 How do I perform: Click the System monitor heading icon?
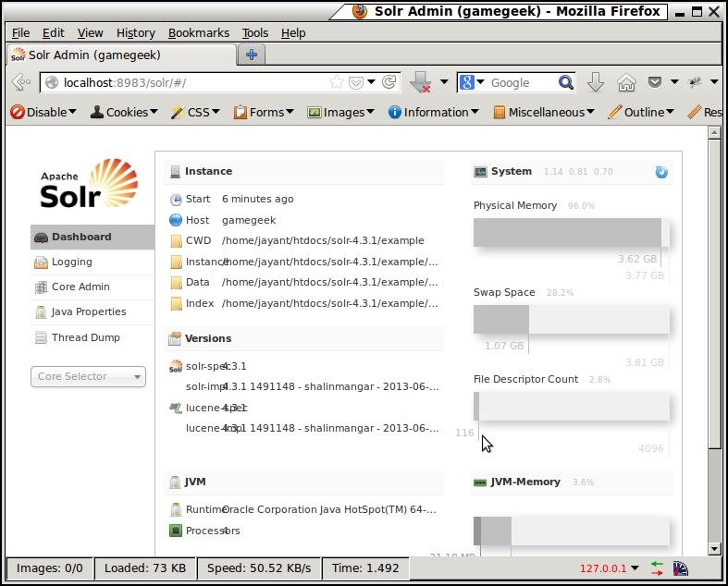tap(480, 172)
